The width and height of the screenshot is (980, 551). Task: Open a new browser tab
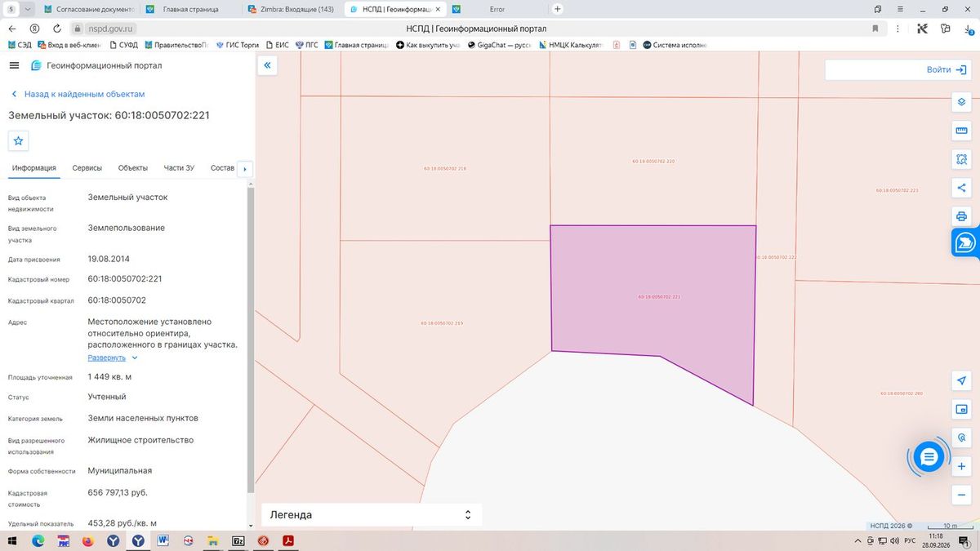point(558,9)
